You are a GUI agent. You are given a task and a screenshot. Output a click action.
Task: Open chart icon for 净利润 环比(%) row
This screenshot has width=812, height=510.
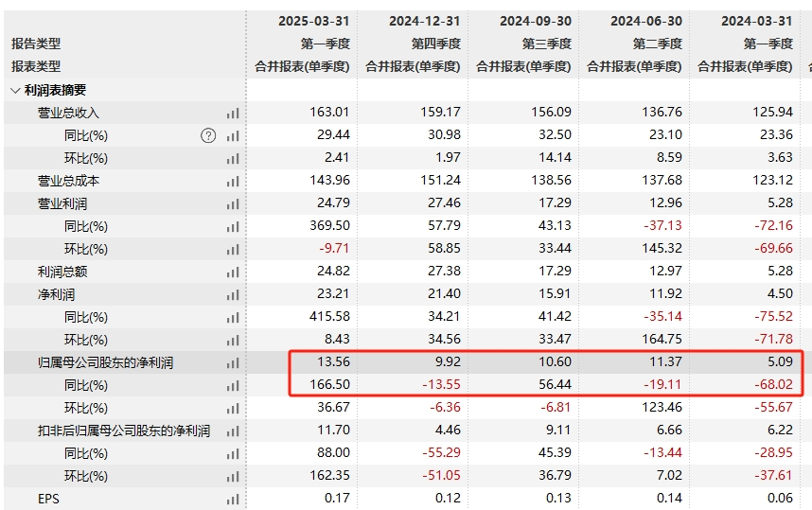[x=233, y=341]
